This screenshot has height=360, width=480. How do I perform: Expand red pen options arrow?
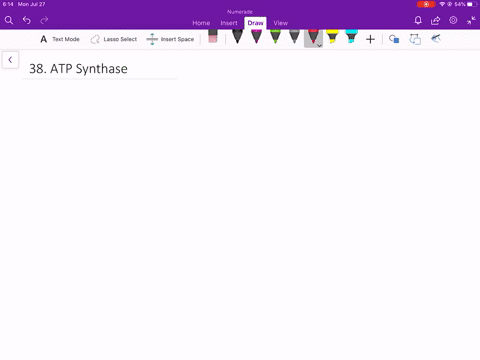click(319, 46)
